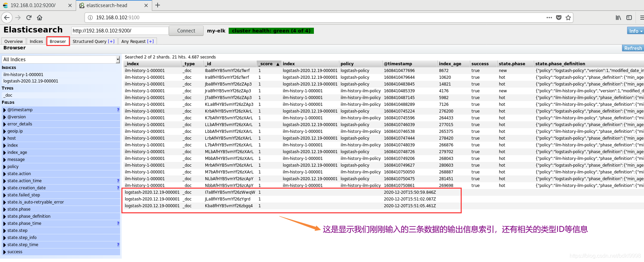The height and width of the screenshot is (262, 644).
Task: Open the All Indices dropdown
Action: (61, 59)
